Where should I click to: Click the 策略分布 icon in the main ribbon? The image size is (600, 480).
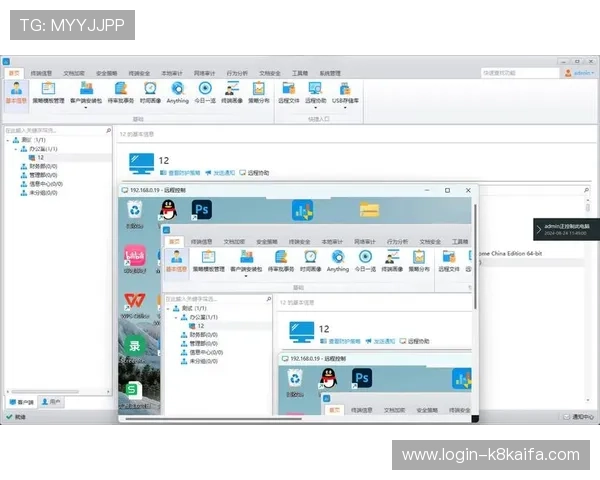(x=258, y=92)
